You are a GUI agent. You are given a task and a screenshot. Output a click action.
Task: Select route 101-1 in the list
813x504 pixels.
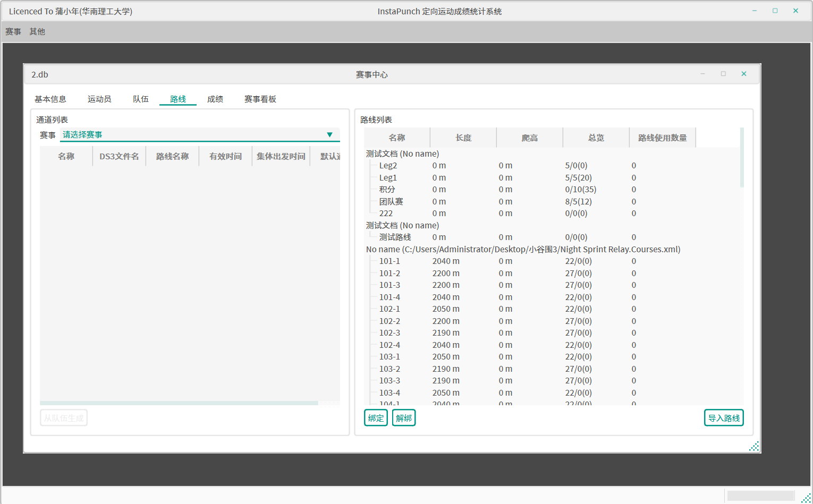coord(389,261)
